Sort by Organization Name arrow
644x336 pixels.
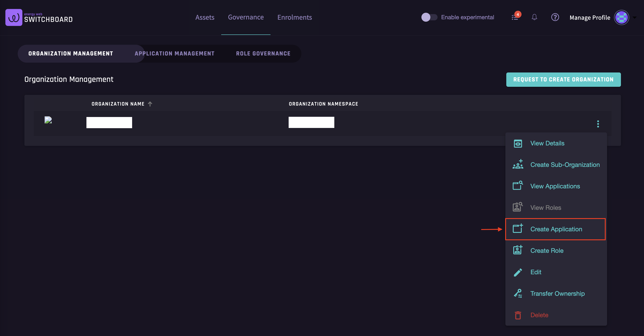(150, 104)
